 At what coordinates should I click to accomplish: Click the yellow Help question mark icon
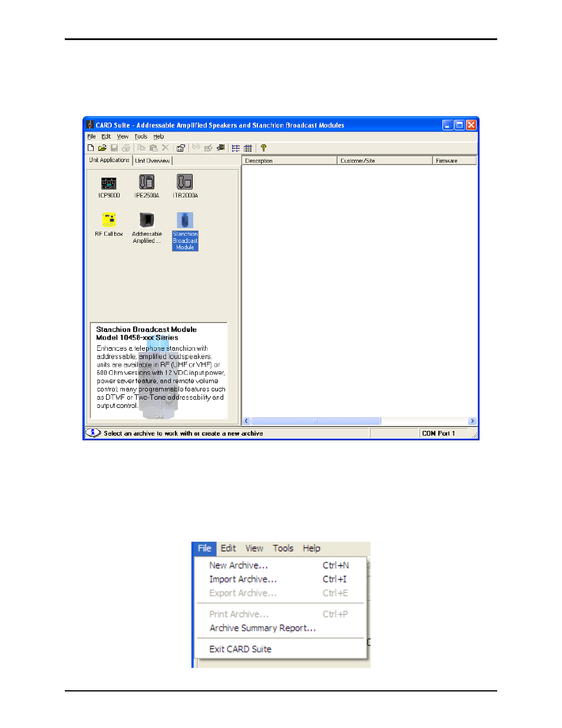pos(263,148)
